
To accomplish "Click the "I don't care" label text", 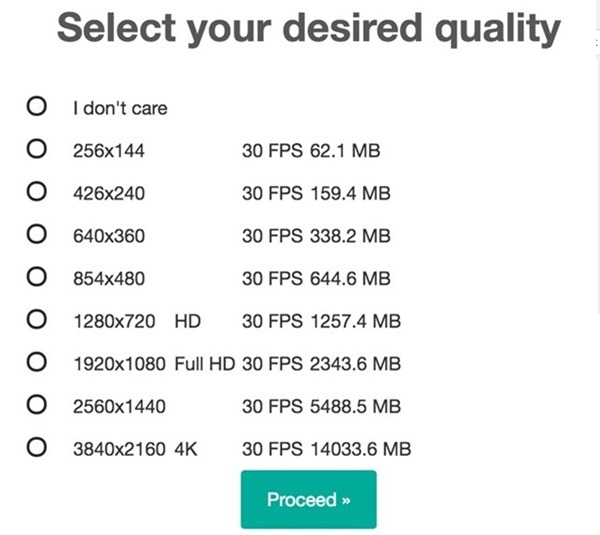I will coord(120,107).
